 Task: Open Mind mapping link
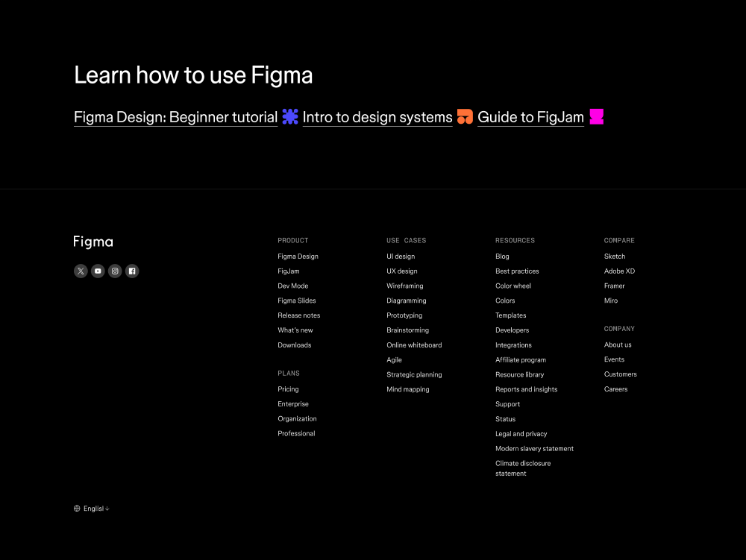click(x=408, y=389)
